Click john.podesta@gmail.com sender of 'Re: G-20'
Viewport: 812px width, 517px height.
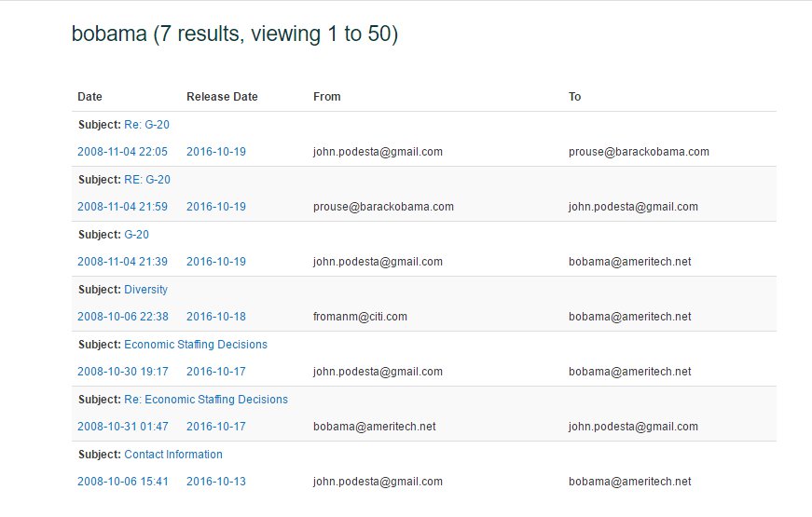(x=378, y=152)
